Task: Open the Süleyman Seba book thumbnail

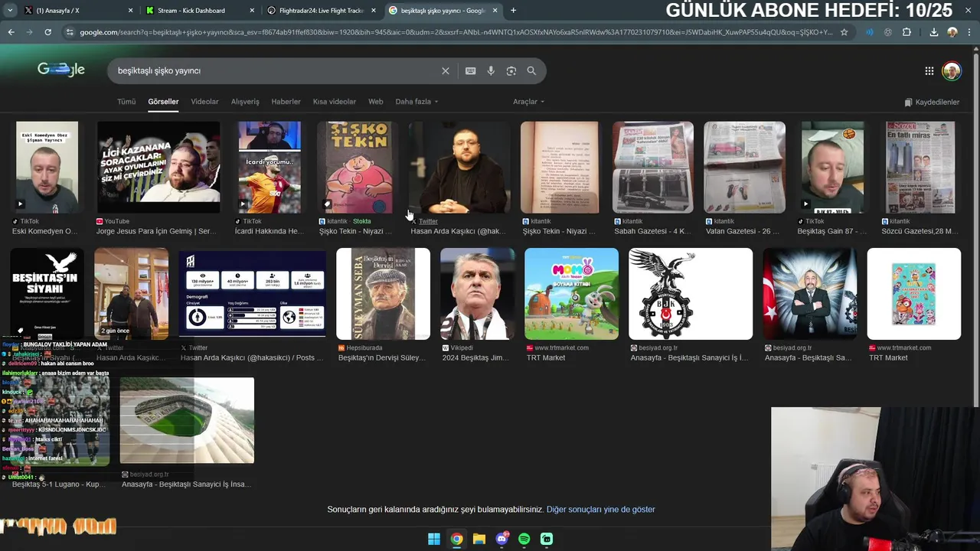Action: pos(383,293)
